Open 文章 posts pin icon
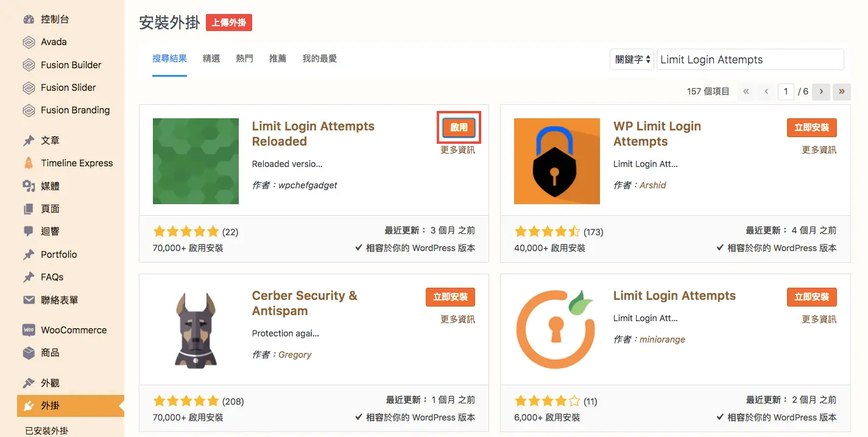 pos(29,141)
